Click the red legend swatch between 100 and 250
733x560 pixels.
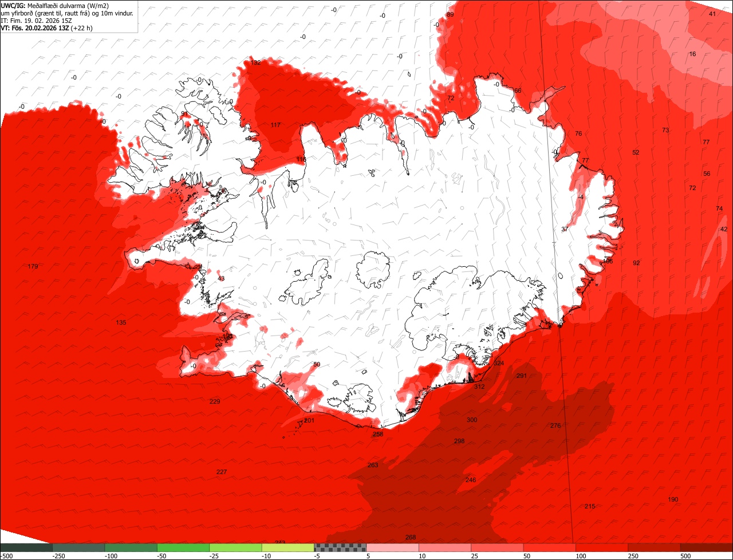tap(602, 547)
